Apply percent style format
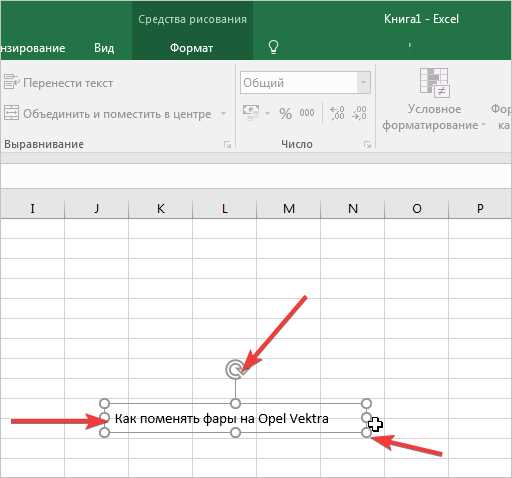Image resolution: width=512 pixels, height=478 pixels. (285, 113)
